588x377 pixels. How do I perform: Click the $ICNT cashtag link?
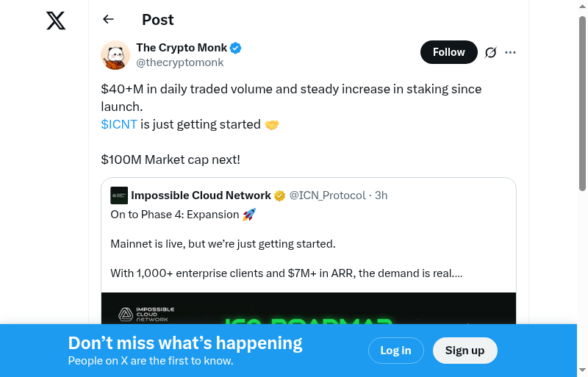point(119,124)
